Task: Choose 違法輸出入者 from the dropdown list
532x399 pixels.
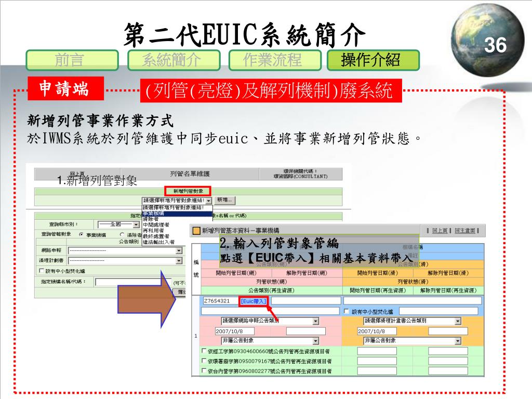Action: click(158, 242)
